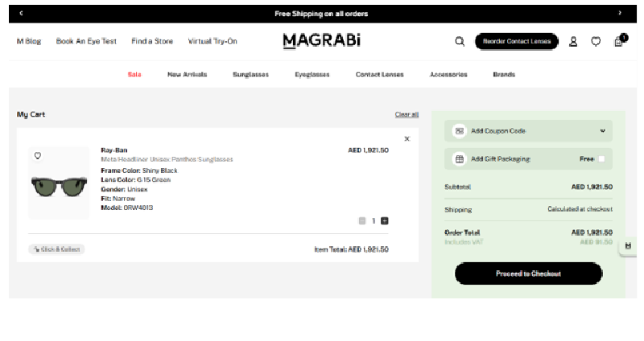
Task: Click the coupon ticket icon
Action: click(x=459, y=131)
